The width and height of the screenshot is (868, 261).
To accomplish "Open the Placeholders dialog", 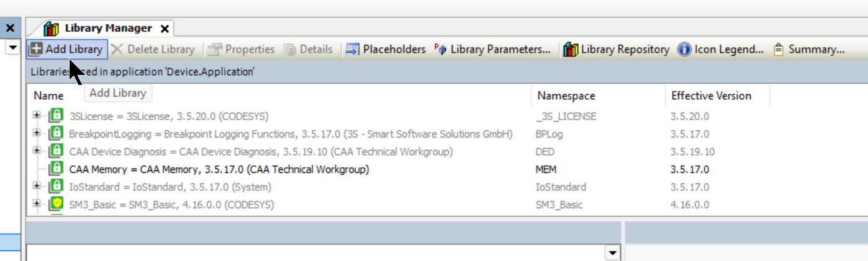I will (386, 49).
